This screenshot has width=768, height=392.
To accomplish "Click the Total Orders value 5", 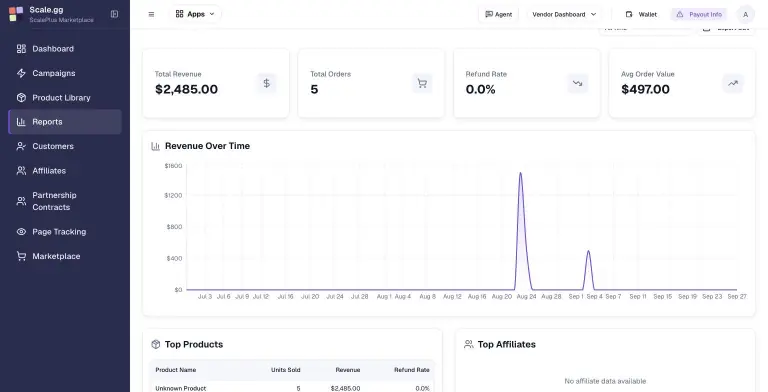I will point(314,89).
